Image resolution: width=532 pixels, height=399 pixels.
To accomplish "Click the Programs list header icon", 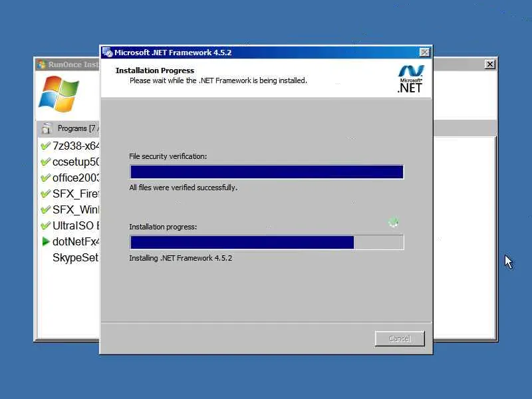I will pos(47,128).
